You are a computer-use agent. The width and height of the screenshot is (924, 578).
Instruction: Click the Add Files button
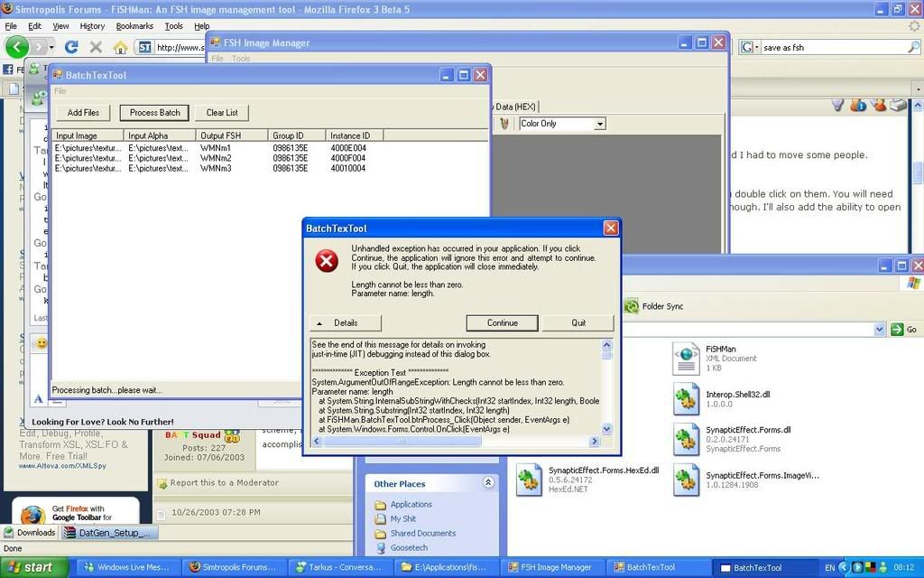pyautogui.click(x=83, y=113)
